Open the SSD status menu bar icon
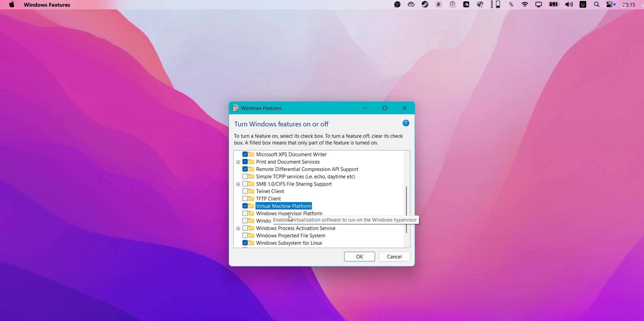Screen dimensions: 644x321 tap(496, 5)
